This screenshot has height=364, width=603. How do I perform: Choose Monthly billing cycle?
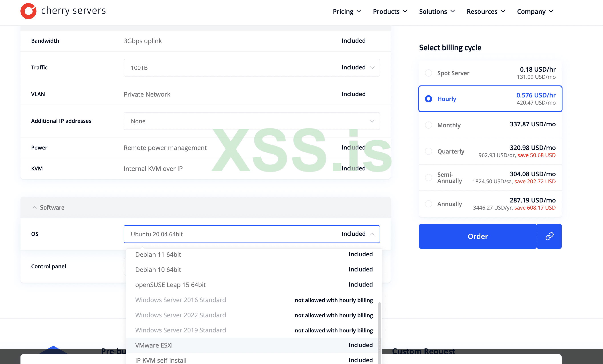click(x=428, y=125)
